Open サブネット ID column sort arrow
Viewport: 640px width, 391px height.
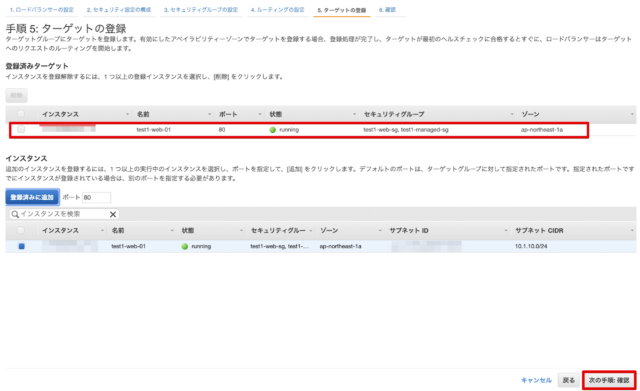505,231
